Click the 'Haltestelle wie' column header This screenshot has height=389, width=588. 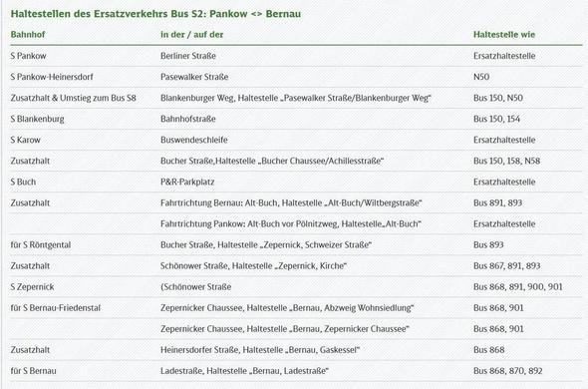coord(504,35)
